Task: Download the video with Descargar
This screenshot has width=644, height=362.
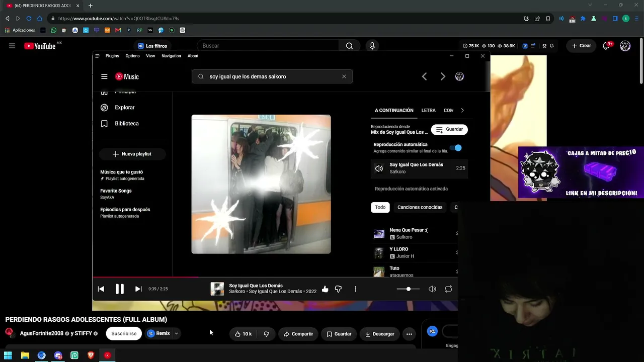Action: (380, 334)
